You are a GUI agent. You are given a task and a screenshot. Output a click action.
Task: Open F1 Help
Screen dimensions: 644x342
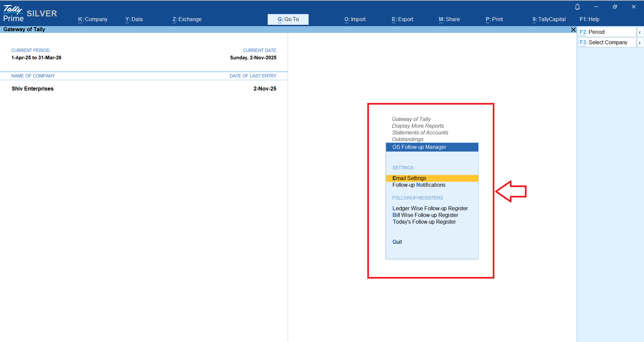pos(589,19)
